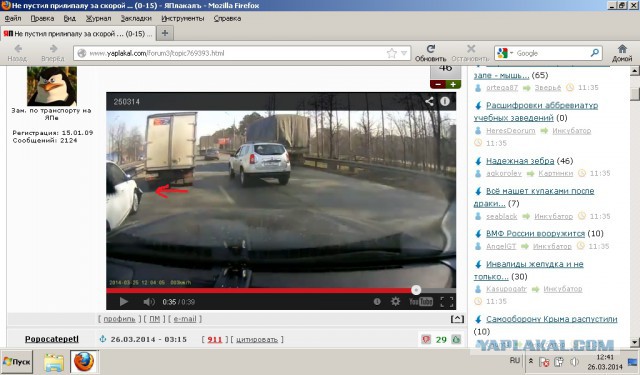Click the green plus vote button
640x375 pixels.
coord(453,84)
